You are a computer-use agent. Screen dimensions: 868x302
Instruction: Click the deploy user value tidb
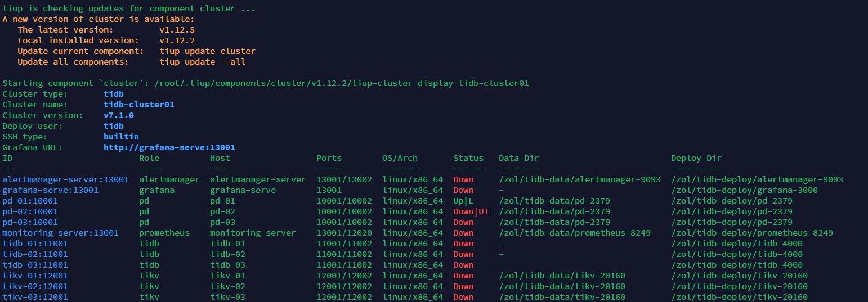point(114,126)
